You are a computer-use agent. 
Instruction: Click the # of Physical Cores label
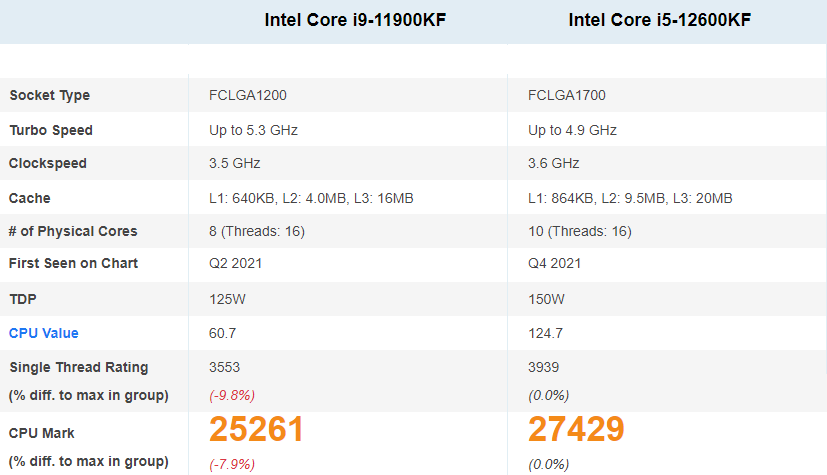tap(73, 231)
